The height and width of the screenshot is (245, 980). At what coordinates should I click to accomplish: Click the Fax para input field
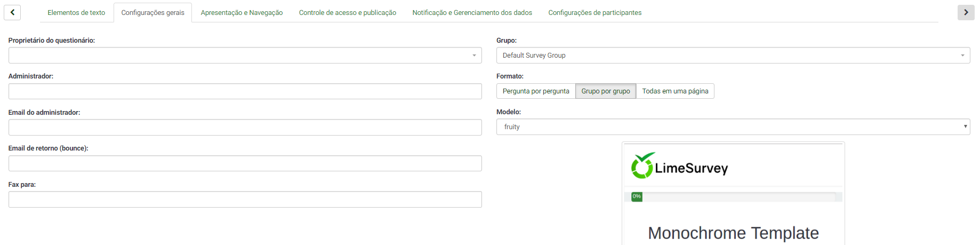[245, 200]
